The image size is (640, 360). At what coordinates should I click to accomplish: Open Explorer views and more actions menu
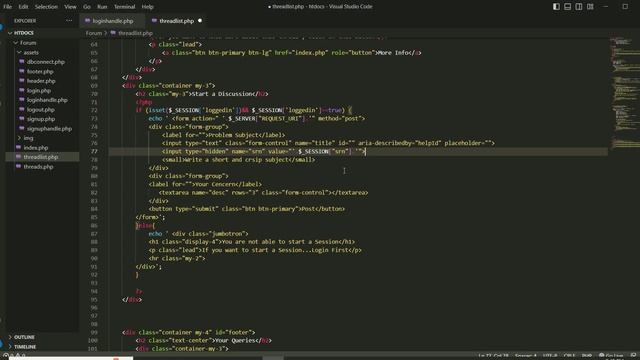(x=69, y=21)
